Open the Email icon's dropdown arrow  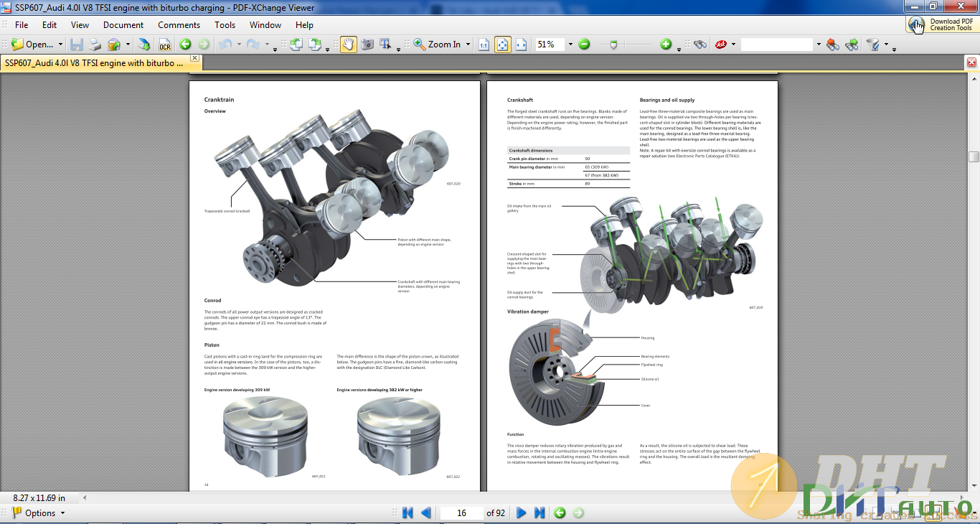coord(128,45)
